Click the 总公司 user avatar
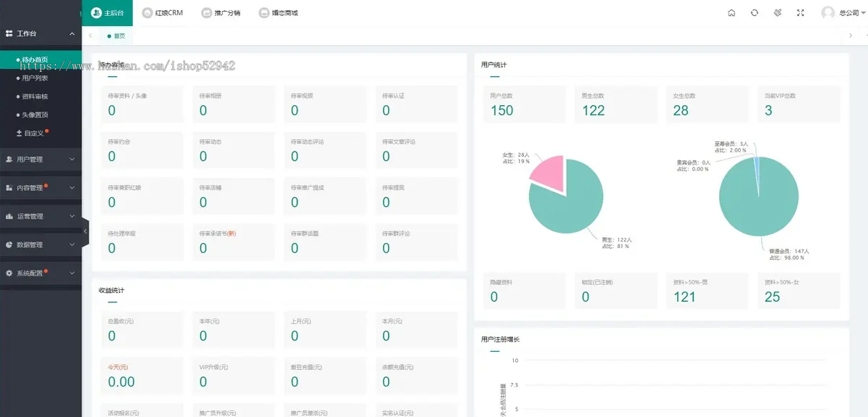Screen dimensions: 868x417 827,13
